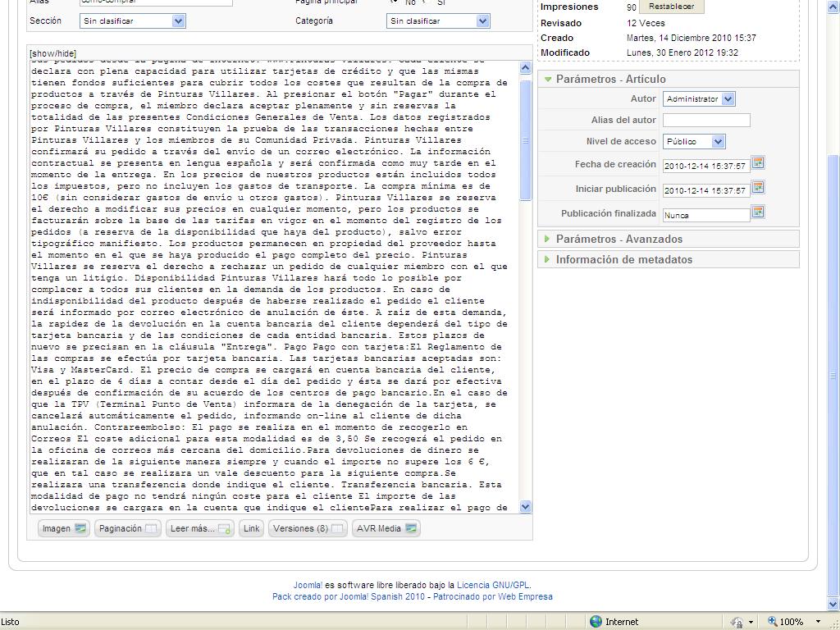Click the Alias del autor field

click(706, 120)
